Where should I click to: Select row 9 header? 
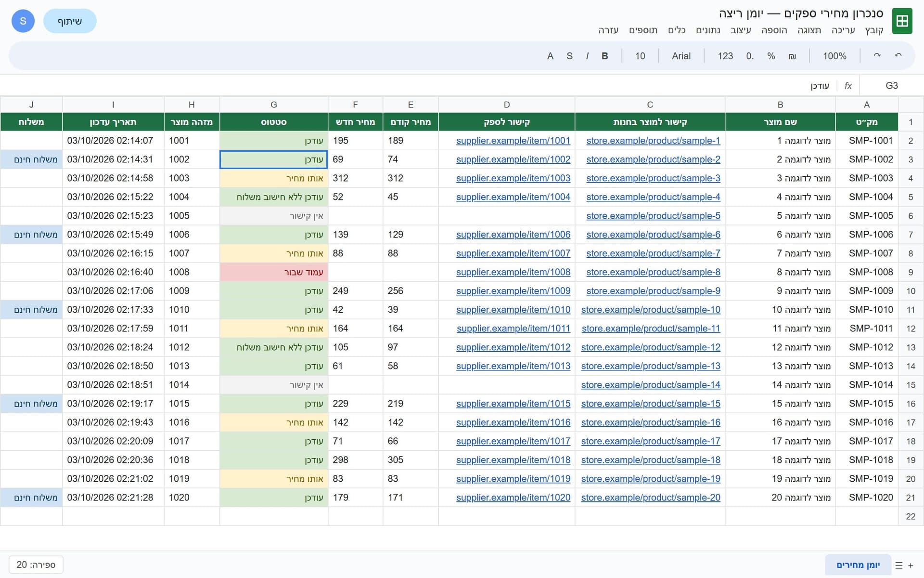[911, 272]
